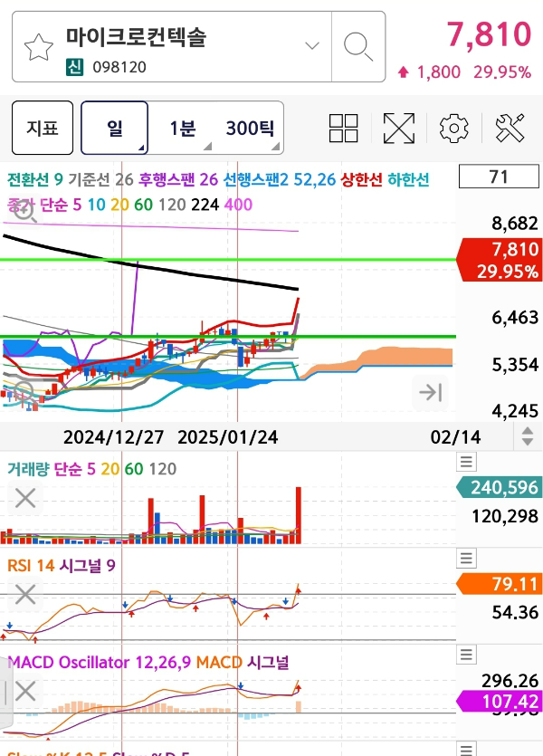Select the large price 7,810 header
The height and width of the screenshot is (756, 543).
coord(489,34)
